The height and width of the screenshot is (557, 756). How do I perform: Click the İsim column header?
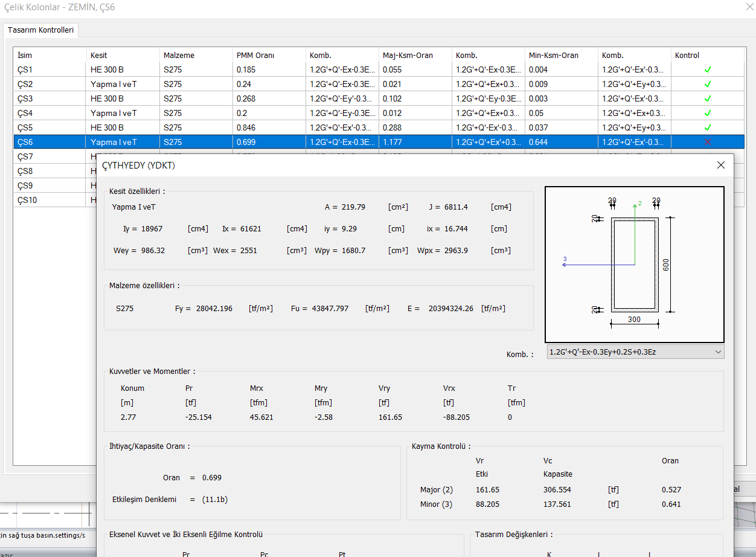(50, 55)
